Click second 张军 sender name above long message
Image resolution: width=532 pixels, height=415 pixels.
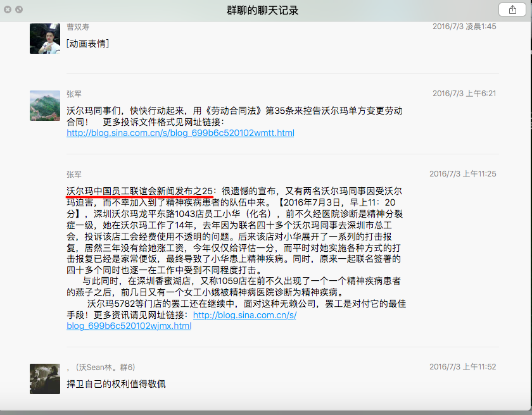pyautogui.click(x=74, y=175)
